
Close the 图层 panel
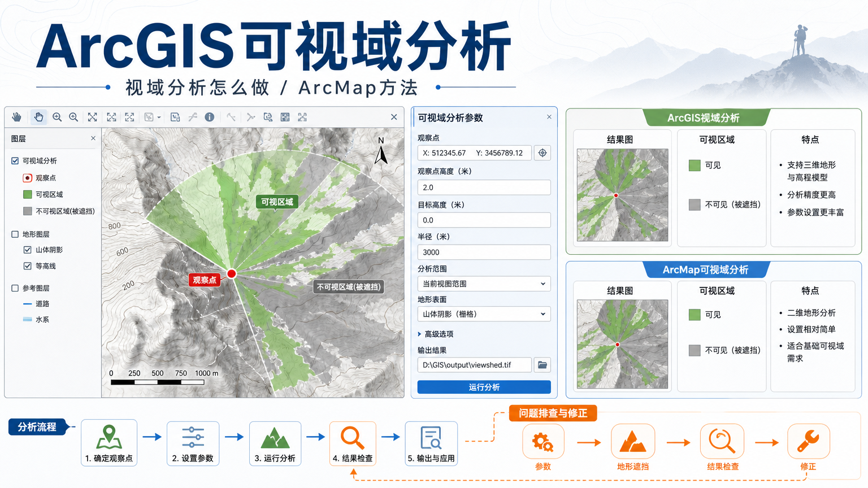93,138
